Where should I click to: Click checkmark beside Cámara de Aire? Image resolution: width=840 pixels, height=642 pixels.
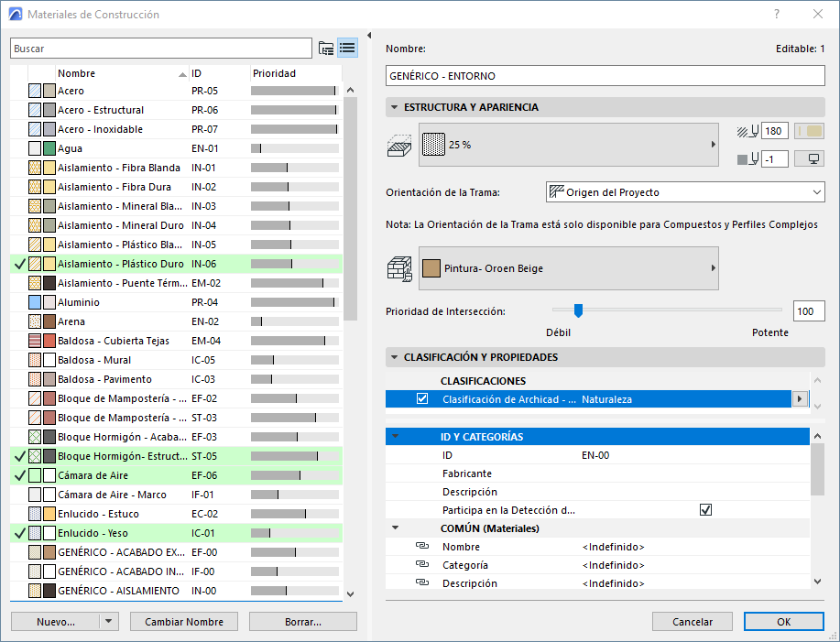[20, 475]
